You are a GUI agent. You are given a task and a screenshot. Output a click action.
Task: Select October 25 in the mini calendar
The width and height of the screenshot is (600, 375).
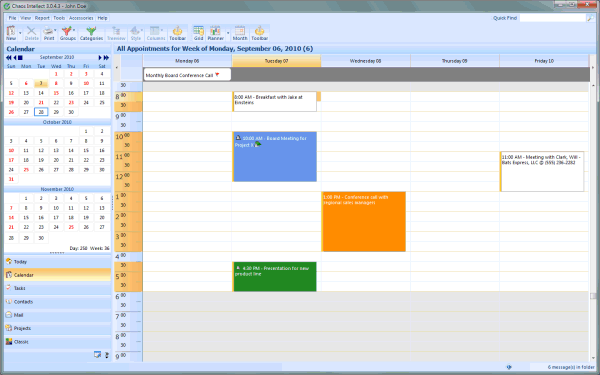pos(26,170)
